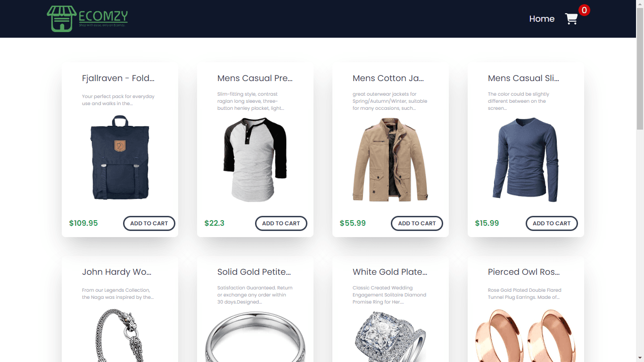Click the white gold diamond ring image
Viewport: 644px width, 362px height.
click(390, 337)
